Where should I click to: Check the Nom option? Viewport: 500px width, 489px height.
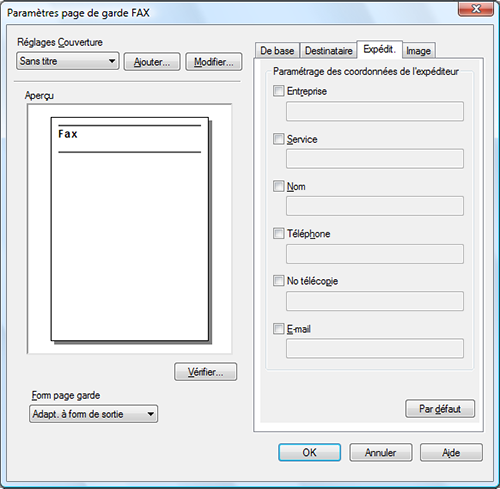pos(278,186)
